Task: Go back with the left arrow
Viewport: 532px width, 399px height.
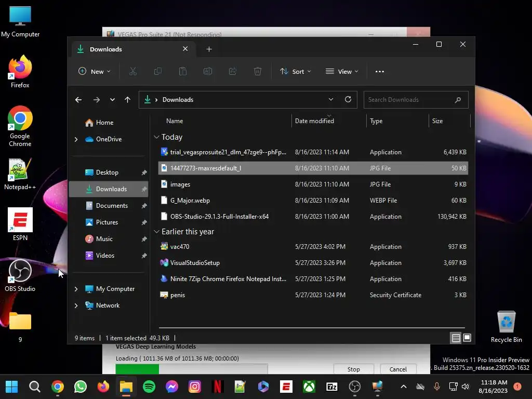Action: [78, 100]
